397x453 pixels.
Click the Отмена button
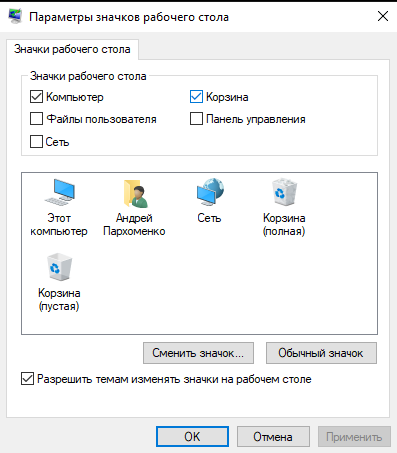click(273, 437)
